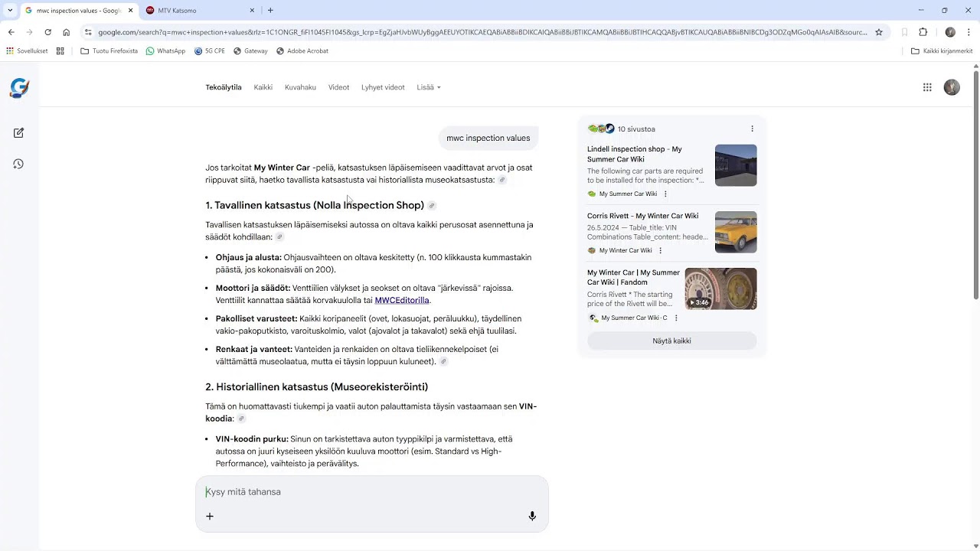980x551 pixels.
Task: Close the MTV Katsomo tab
Action: (253, 10)
